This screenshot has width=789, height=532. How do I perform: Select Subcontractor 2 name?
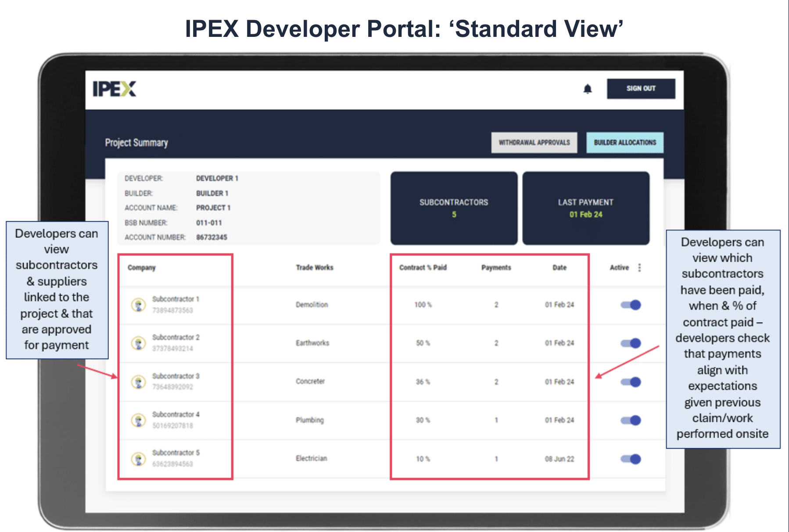pyautogui.click(x=176, y=337)
